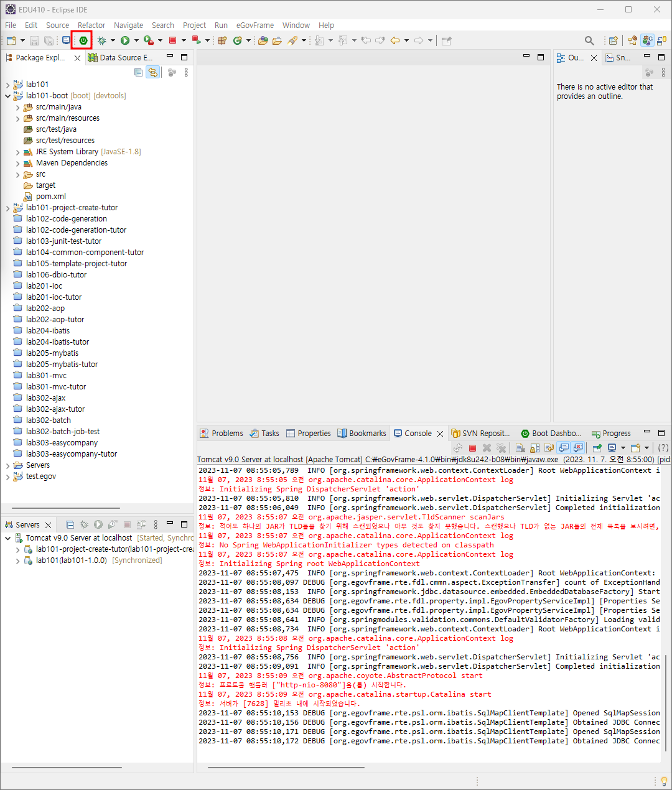672x790 pixels.
Task: Click Word Wrap icon in Console toolbar
Action: [549, 448]
